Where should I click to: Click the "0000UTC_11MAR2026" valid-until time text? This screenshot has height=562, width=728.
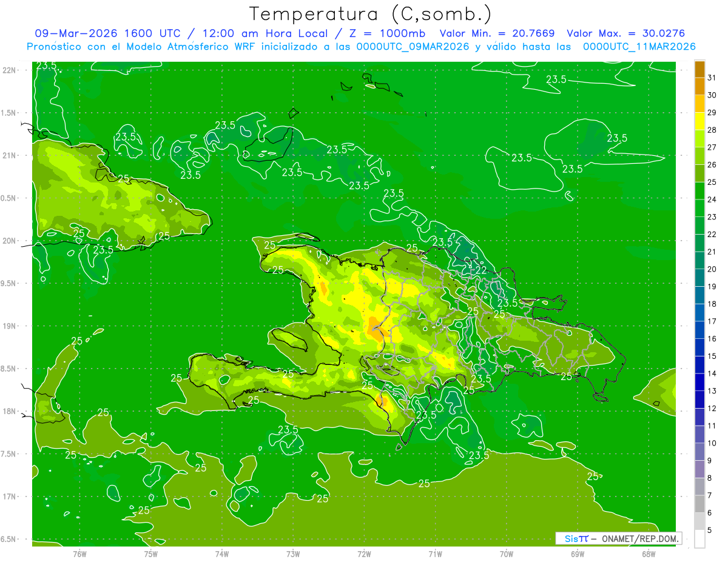point(639,47)
